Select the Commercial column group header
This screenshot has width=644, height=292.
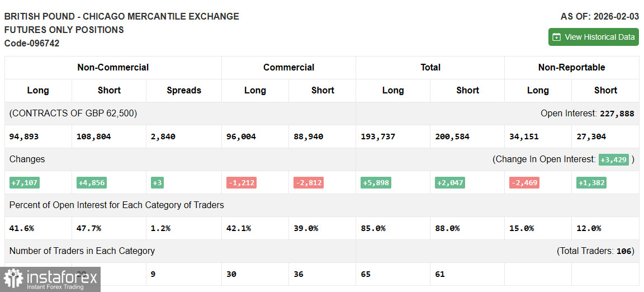pyautogui.click(x=288, y=67)
